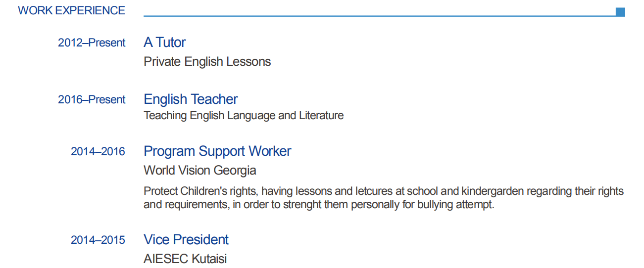644x268 pixels.
Task: Click the Private English Lessons text
Action: 207,62
